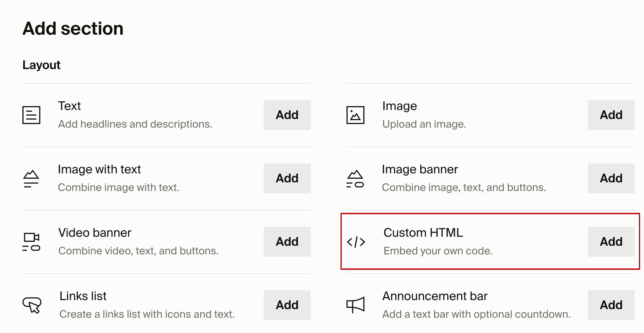Add an Announcement bar section
The width and height of the screenshot is (644, 333).
(611, 305)
